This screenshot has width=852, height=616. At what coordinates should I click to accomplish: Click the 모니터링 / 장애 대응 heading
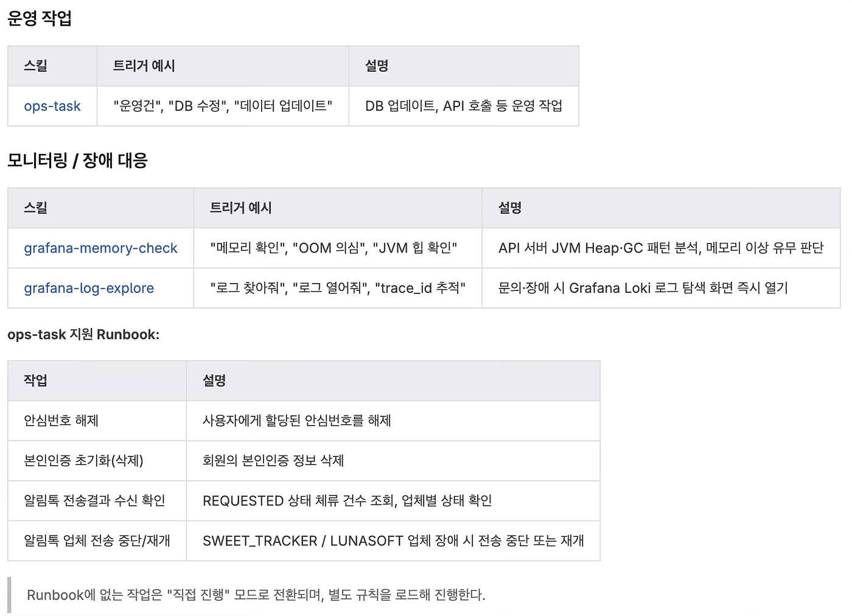click(x=77, y=161)
